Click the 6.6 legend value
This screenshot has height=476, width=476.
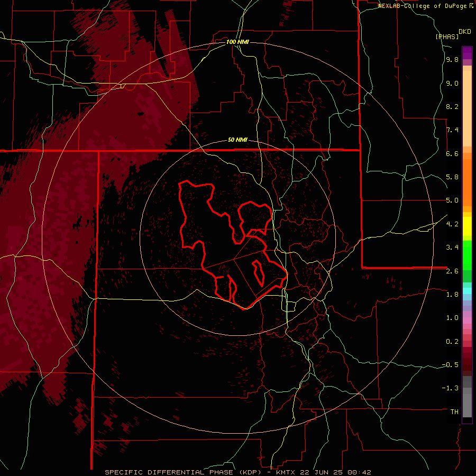[x=452, y=153]
